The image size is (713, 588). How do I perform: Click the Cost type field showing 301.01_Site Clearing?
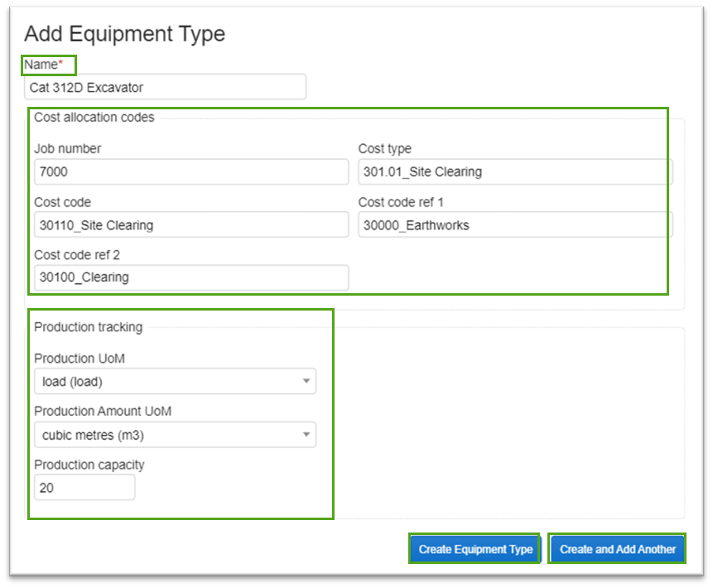[x=514, y=171]
